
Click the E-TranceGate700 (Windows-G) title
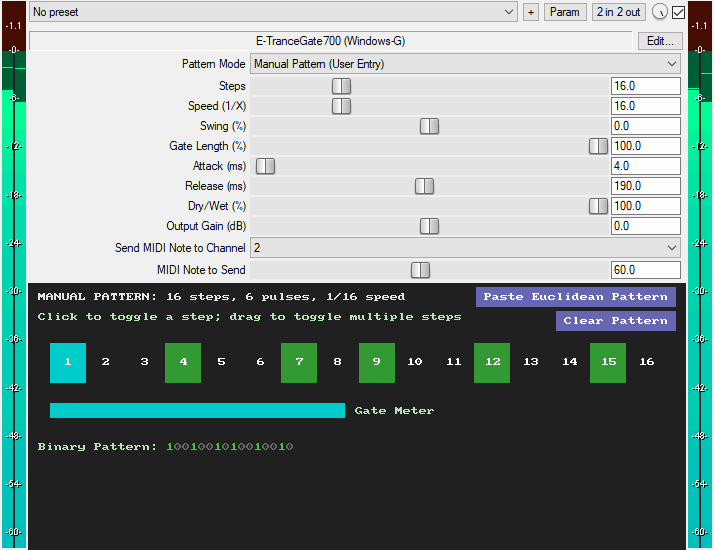[331, 41]
